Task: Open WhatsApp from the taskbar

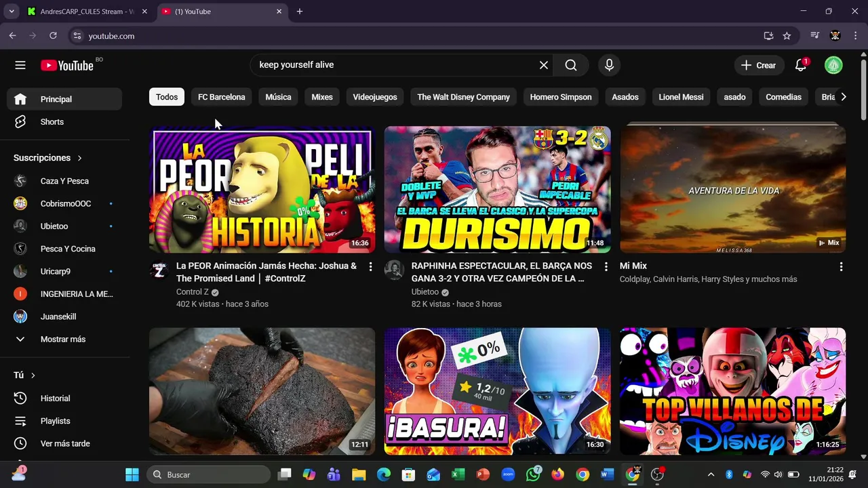Action: tap(534, 474)
